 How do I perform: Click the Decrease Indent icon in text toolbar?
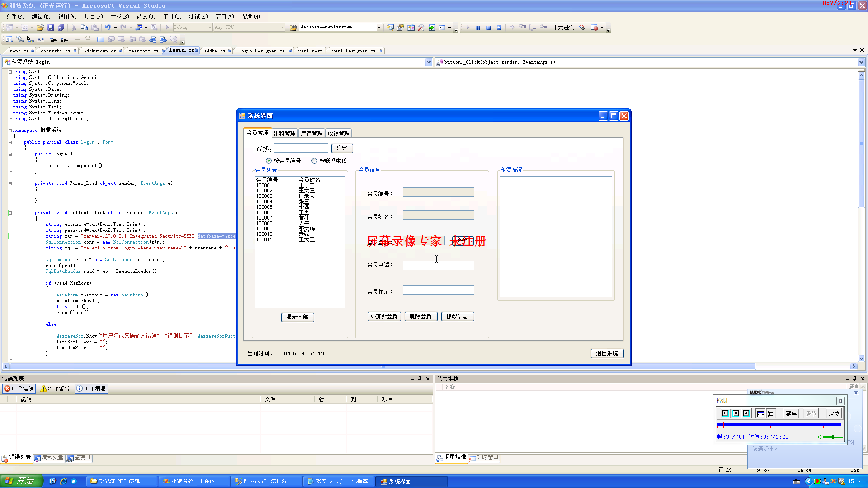(54, 39)
